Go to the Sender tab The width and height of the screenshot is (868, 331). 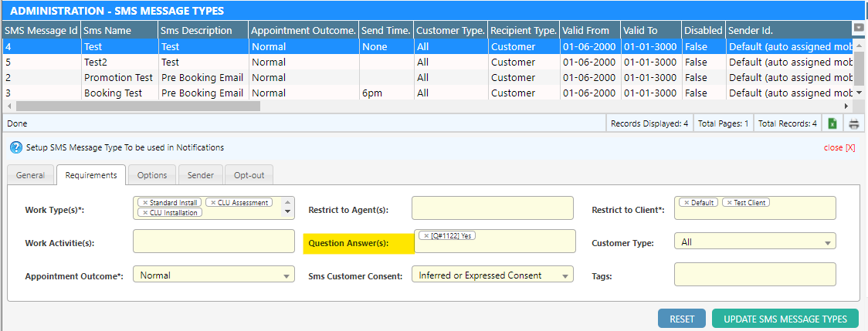pos(201,175)
